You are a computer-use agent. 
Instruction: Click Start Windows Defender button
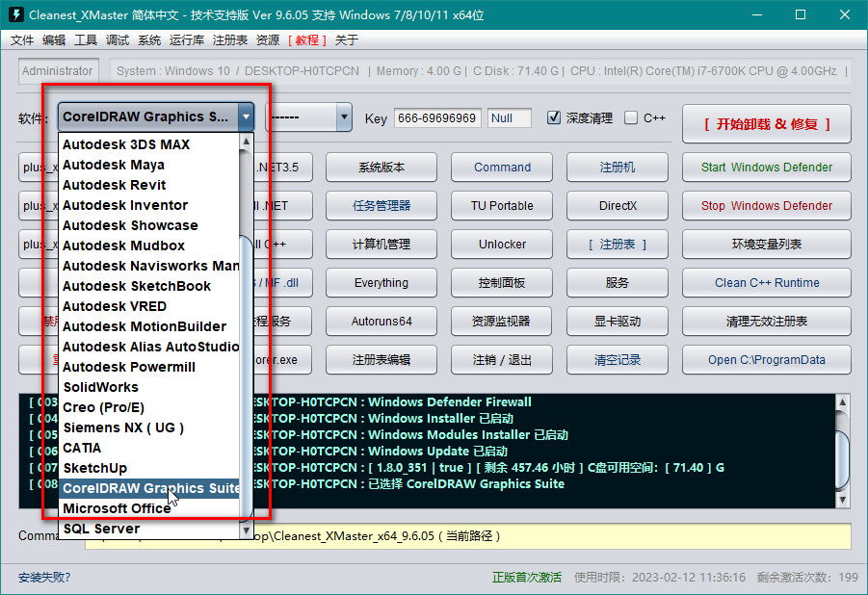(x=767, y=168)
